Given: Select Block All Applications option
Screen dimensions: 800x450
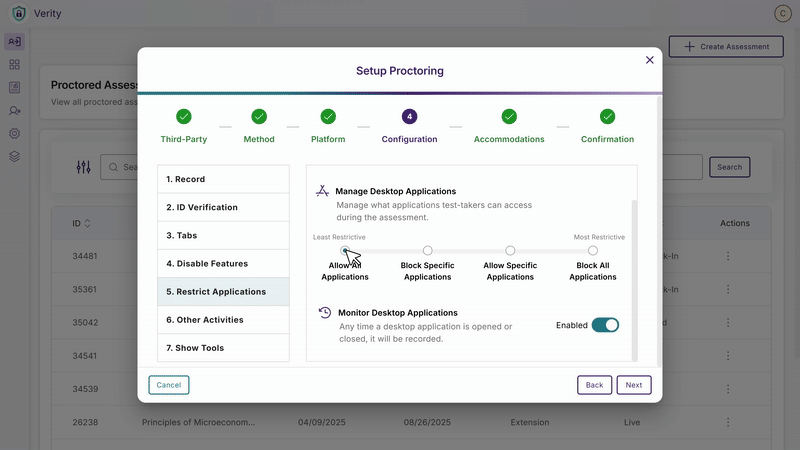Looking at the screenshot, I should click(593, 251).
